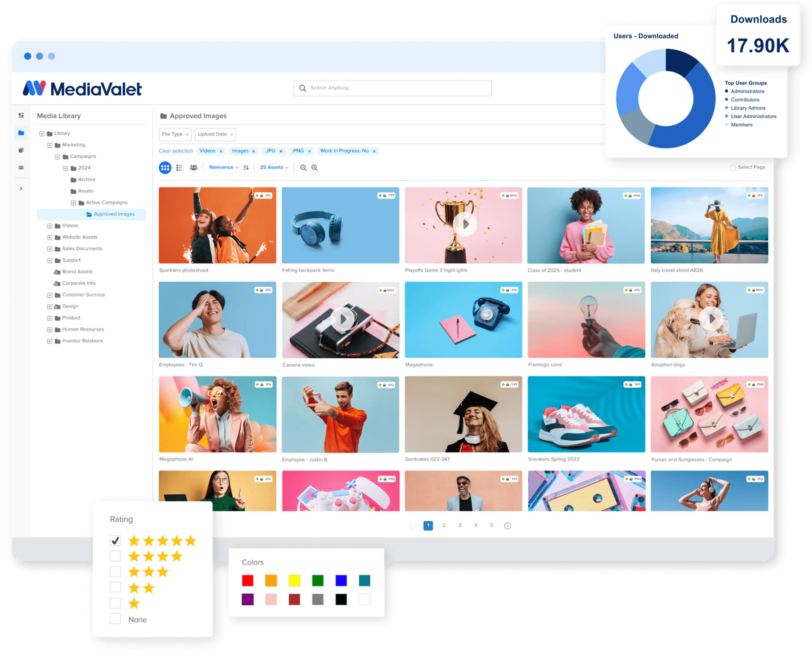Remove Work In Progress: No filter

pos(374,151)
